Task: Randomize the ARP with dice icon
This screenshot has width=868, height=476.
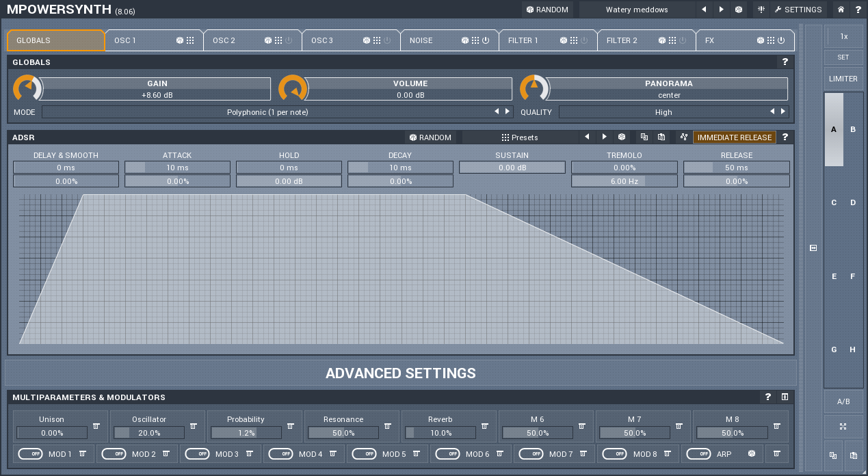Action: (752, 453)
